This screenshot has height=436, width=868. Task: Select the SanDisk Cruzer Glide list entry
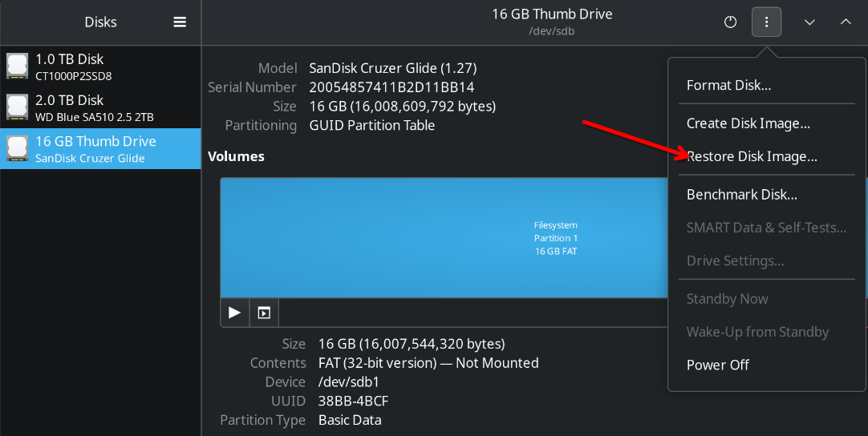coord(90,158)
